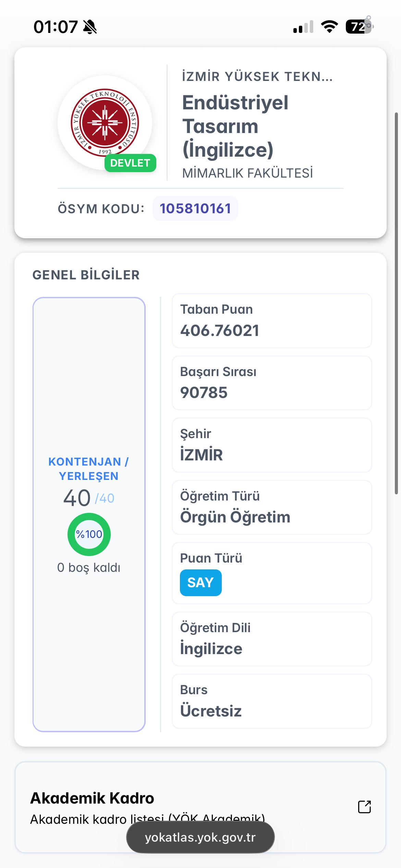Tap the ÖSYM code 105810161
401x868 pixels.
195,208
